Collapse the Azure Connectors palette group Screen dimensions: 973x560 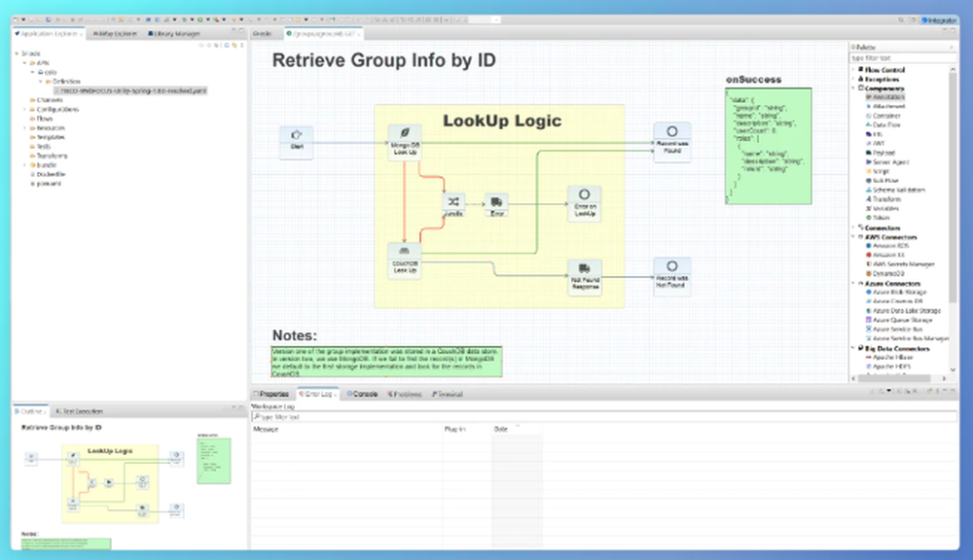854,284
